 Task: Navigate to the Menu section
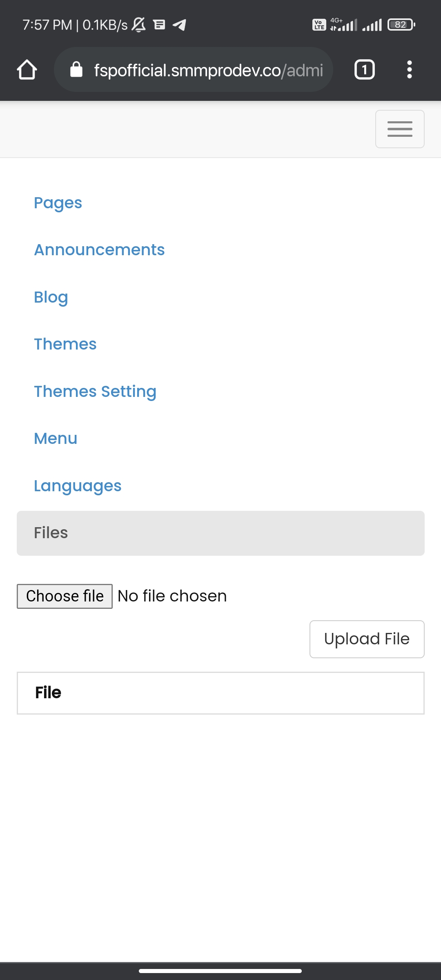56,439
